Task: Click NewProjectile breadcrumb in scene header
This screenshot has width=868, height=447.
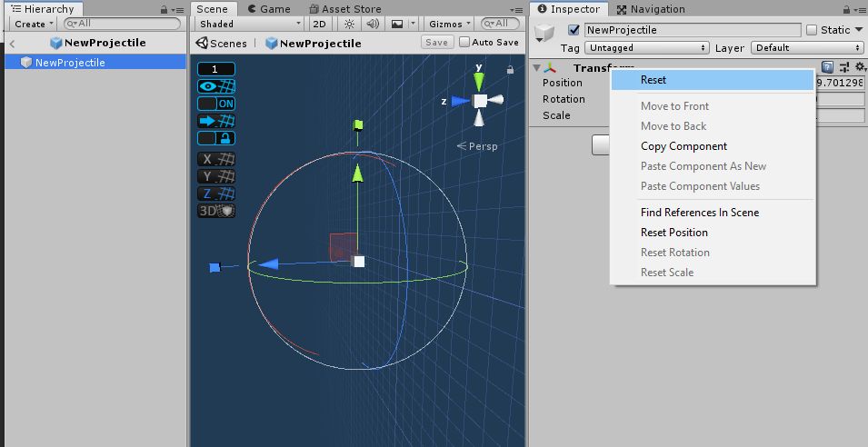Action: [x=314, y=43]
